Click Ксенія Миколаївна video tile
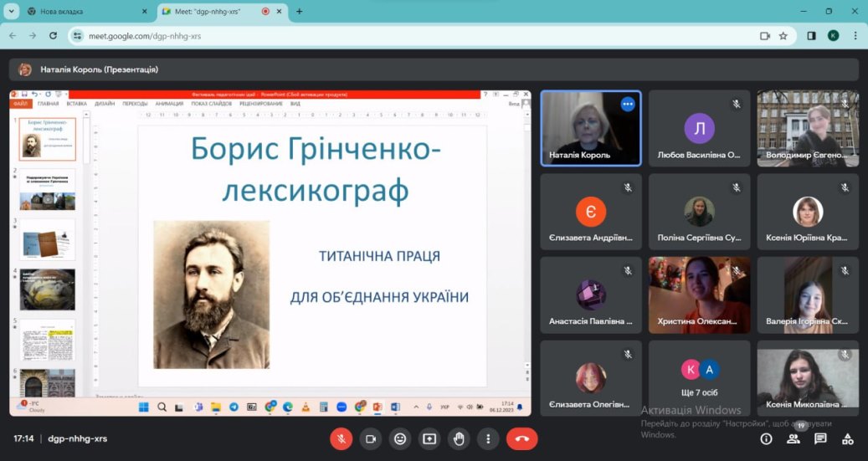The image size is (868, 461). click(x=808, y=378)
